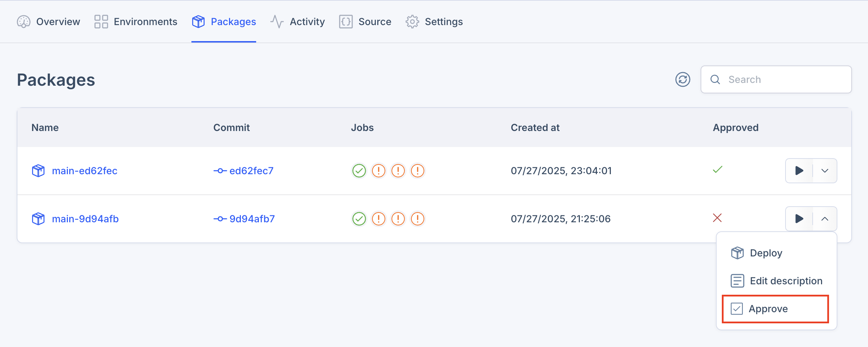
Task: Collapse the actions dropdown for main-9d94afb
Action: [824, 219]
